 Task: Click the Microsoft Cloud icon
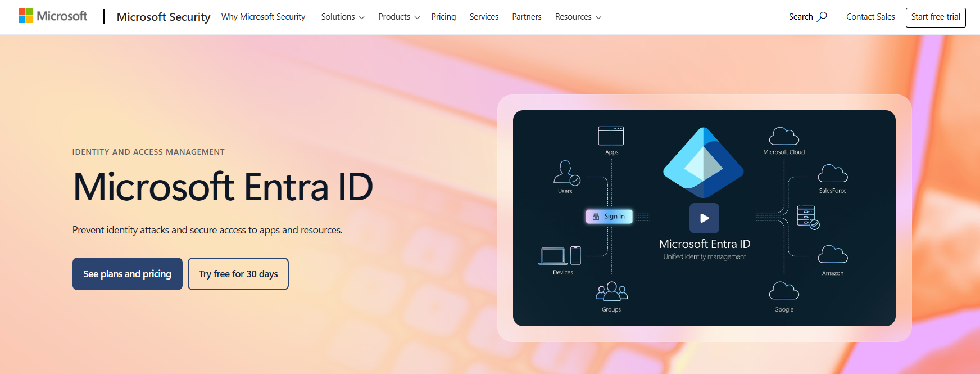pos(784,136)
